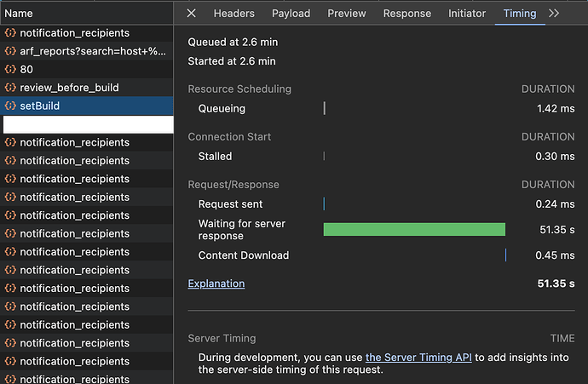
Task: Click the bold total 51.35 s beside Explanation
Action: tap(556, 284)
